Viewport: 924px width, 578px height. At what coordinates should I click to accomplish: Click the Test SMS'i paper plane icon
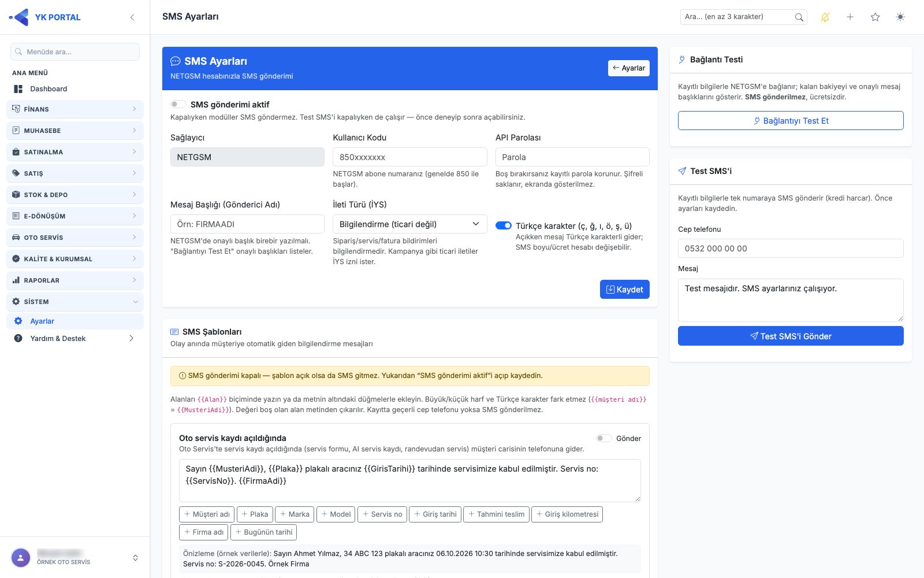[682, 171]
